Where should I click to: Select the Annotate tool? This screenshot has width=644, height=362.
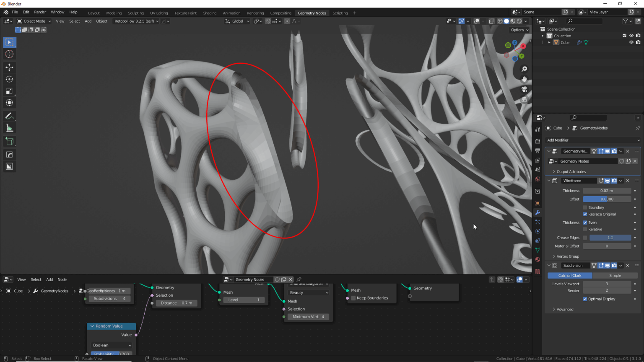coord(9,116)
